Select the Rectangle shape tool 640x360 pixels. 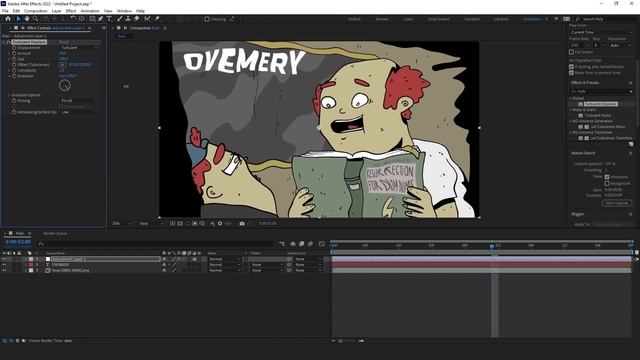(92, 19)
